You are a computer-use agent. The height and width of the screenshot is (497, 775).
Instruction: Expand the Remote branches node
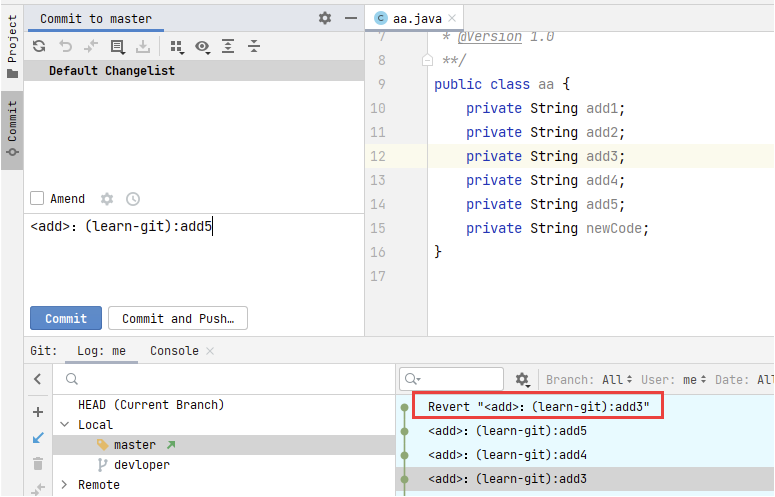pos(65,485)
